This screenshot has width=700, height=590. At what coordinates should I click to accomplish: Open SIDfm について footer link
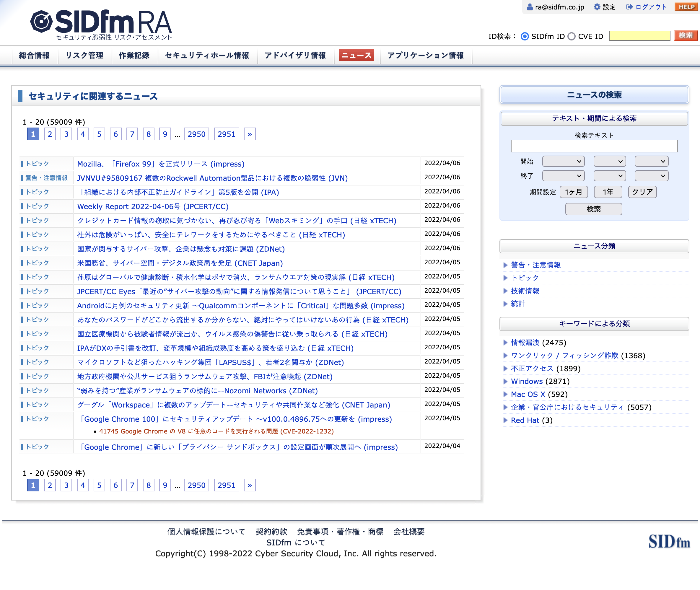coord(296,543)
